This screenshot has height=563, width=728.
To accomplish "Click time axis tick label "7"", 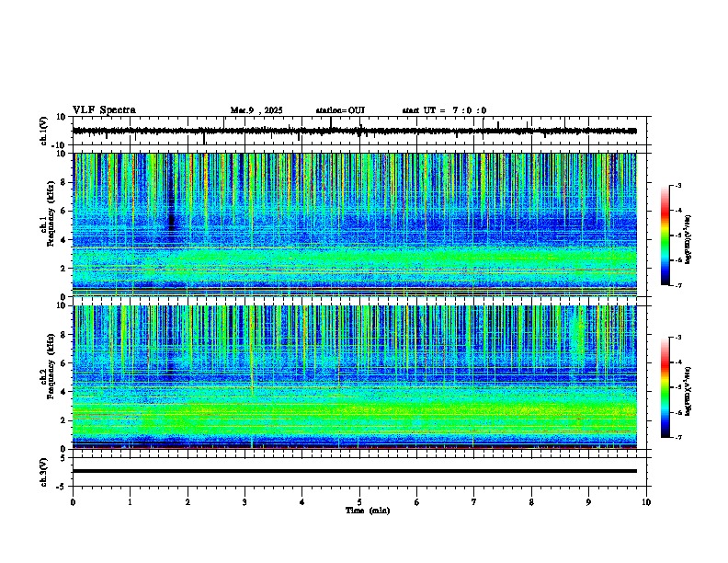I will click(474, 502).
